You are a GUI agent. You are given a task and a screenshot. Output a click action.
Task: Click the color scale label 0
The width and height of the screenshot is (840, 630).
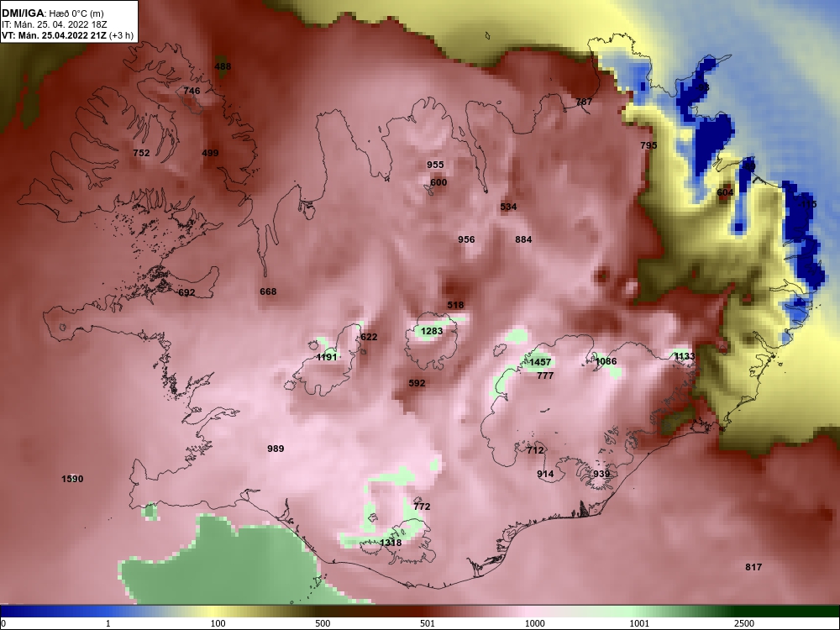3,623
